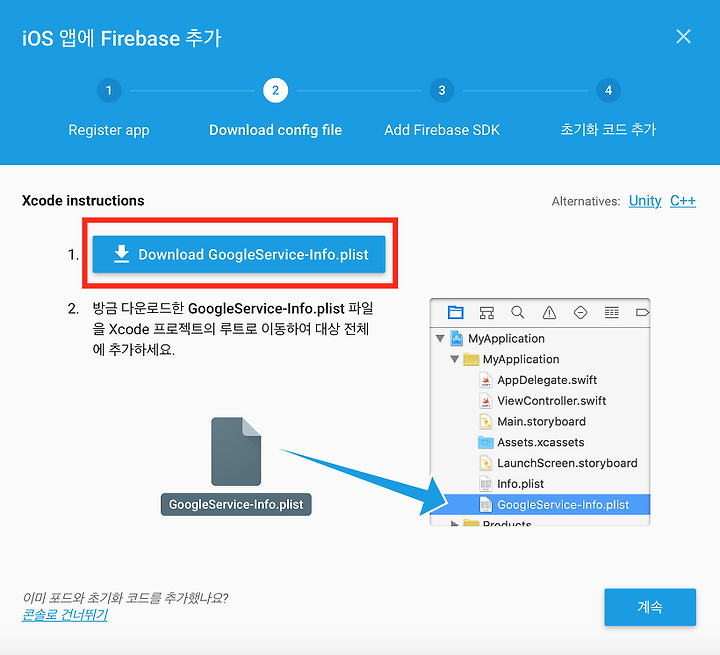Select step 2 Download config file
This screenshot has height=655, width=720.
(x=276, y=90)
